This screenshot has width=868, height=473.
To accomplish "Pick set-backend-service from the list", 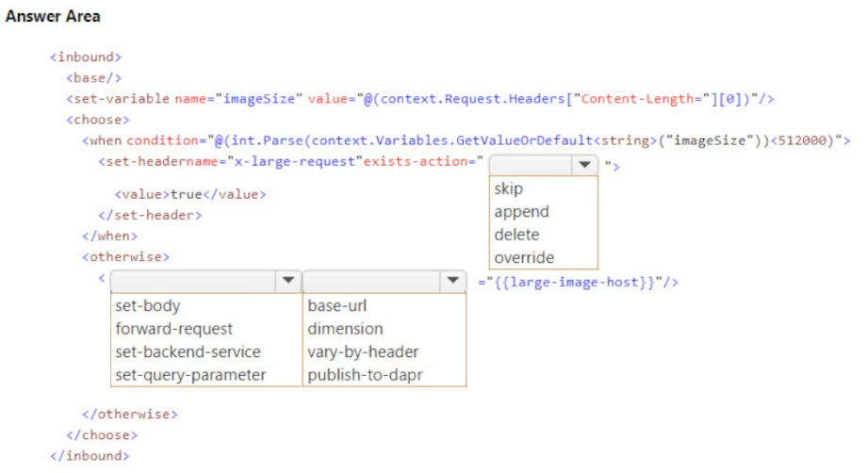I will click(188, 351).
